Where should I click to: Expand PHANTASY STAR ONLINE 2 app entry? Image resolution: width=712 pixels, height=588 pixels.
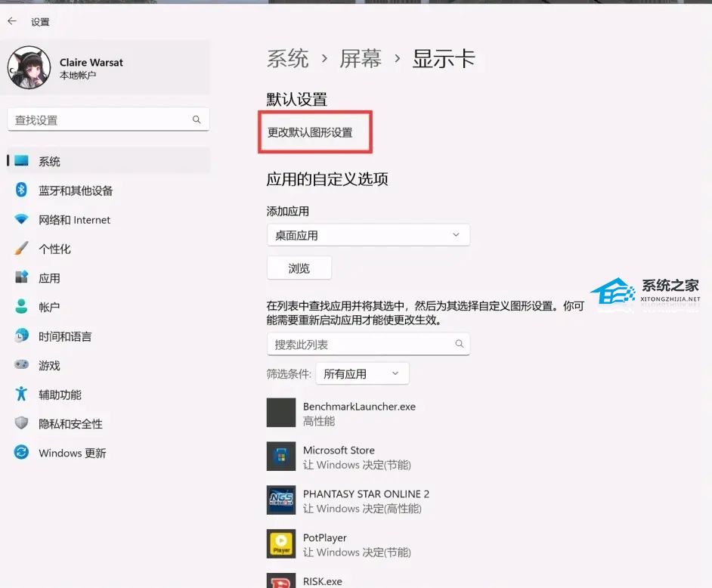click(366, 500)
